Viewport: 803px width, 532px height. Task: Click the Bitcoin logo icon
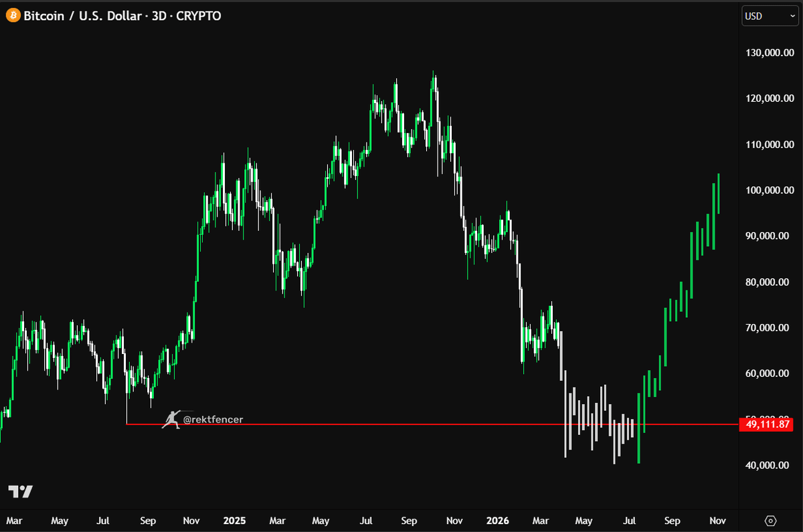tap(13, 15)
